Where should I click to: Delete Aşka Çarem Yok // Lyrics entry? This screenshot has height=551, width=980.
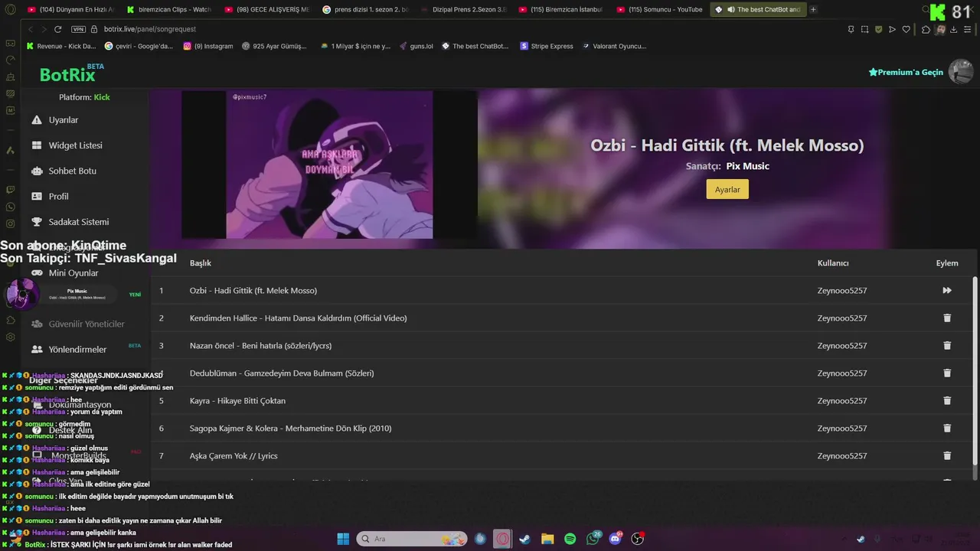947,455
